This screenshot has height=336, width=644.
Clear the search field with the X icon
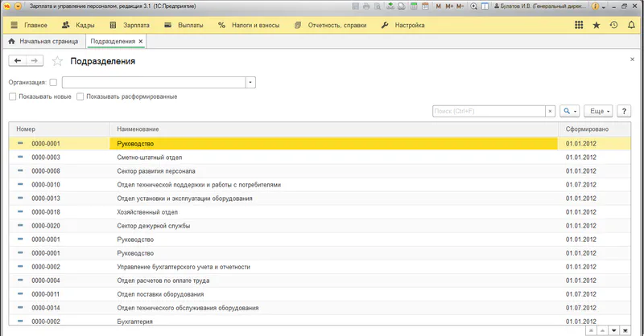click(x=551, y=111)
